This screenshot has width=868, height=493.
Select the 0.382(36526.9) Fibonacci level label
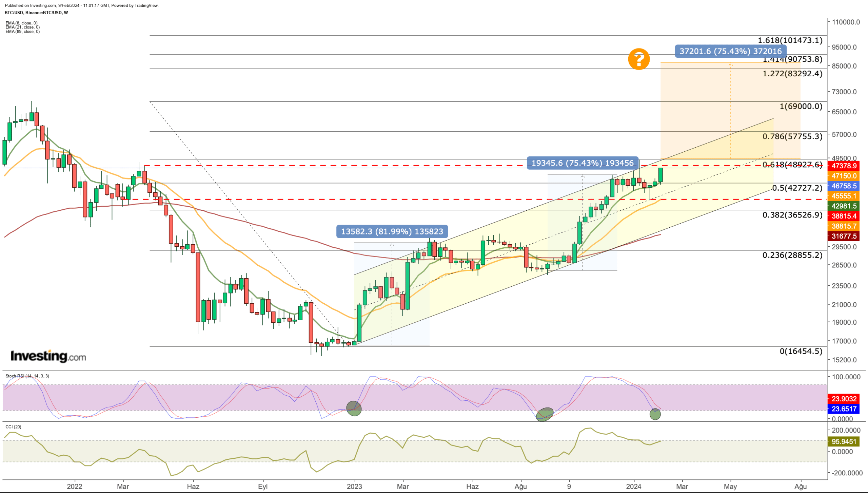coord(792,215)
